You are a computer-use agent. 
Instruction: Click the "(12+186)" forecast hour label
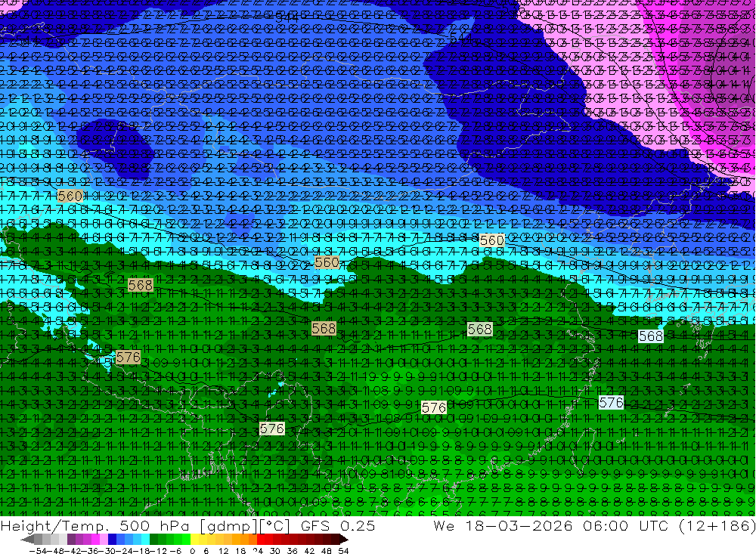pos(717,525)
